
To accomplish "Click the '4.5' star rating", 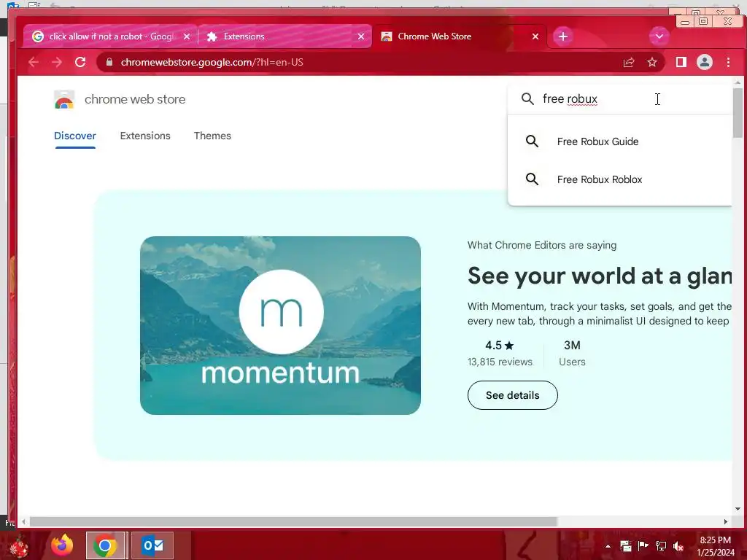I will pyautogui.click(x=499, y=345).
